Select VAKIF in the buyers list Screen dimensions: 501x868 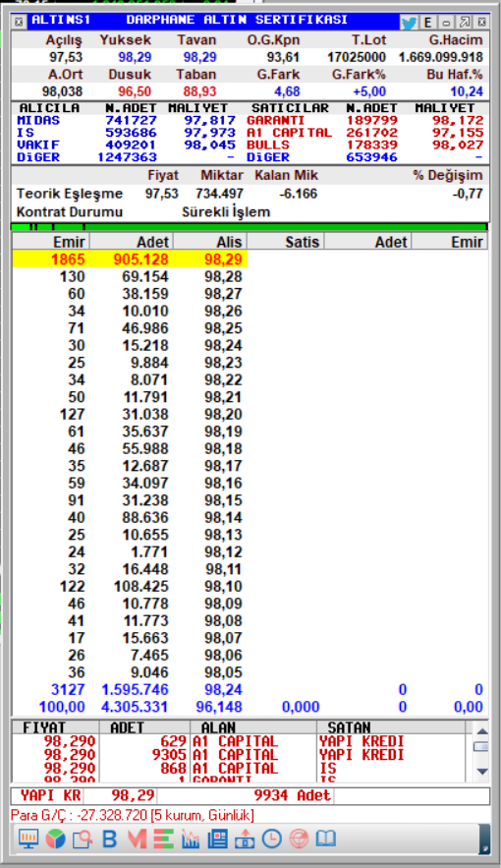[38, 145]
